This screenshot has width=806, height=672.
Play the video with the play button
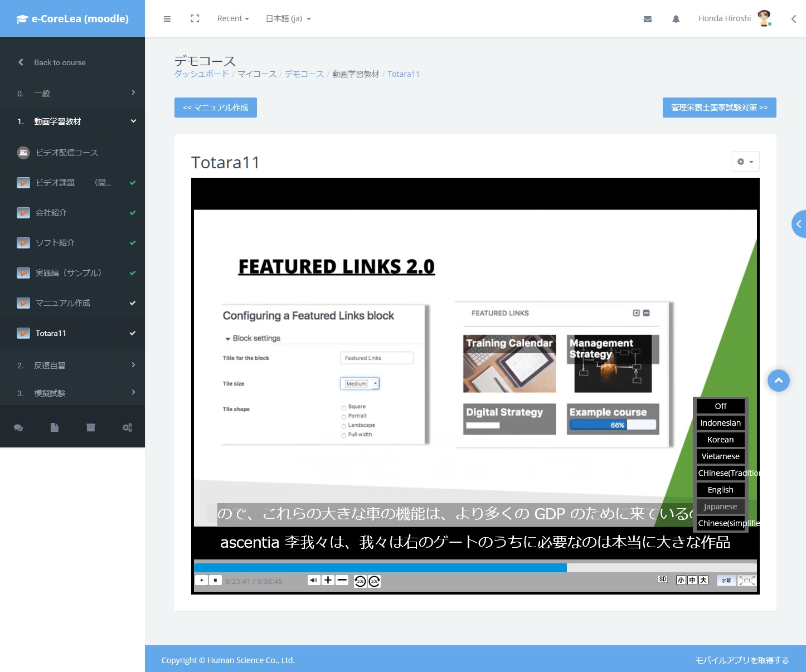coord(202,580)
